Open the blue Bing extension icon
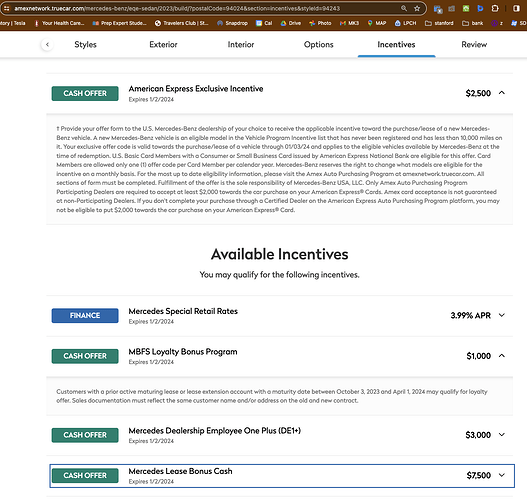The image size is (527, 500). (480, 8)
